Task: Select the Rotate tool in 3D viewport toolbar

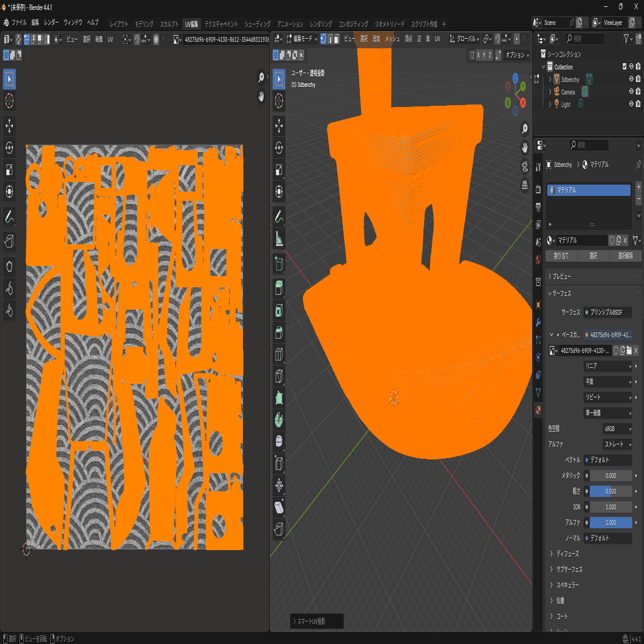Action: (279, 148)
